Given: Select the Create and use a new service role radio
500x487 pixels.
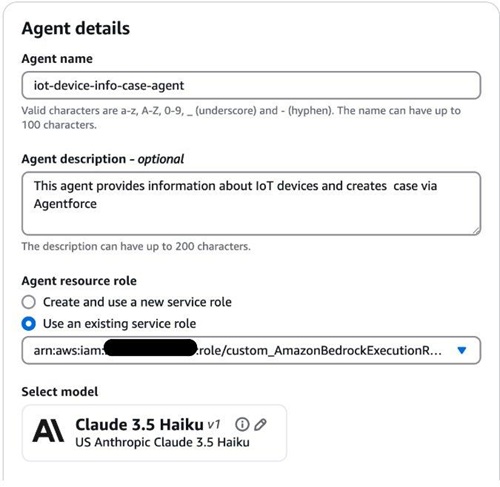Looking at the screenshot, I should click(x=29, y=302).
